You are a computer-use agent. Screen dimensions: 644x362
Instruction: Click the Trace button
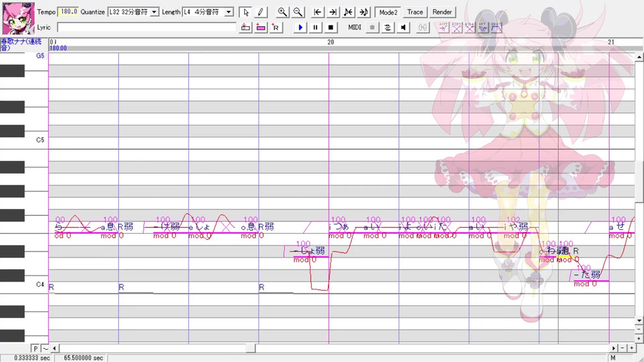tap(415, 12)
